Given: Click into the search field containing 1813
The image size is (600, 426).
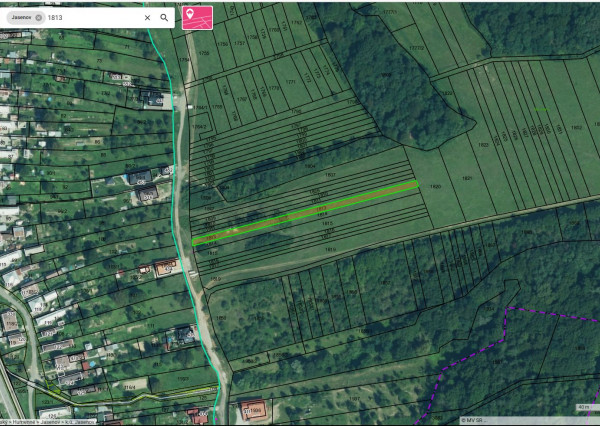Looking at the screenshot, I should pos(90,17).
